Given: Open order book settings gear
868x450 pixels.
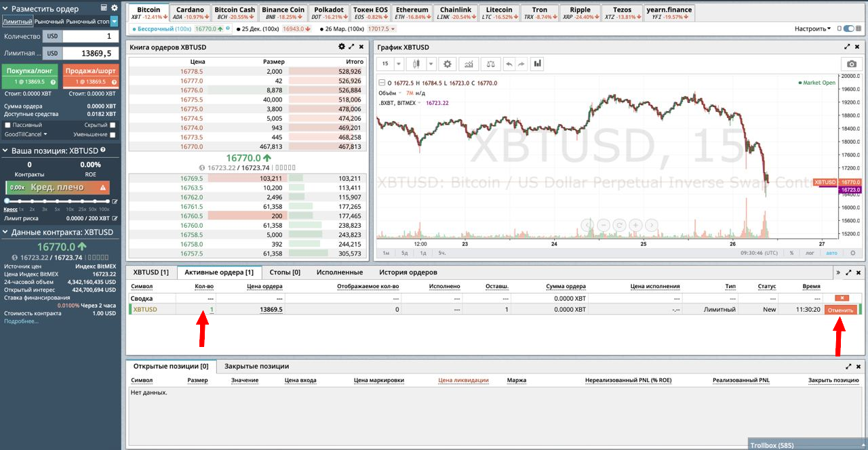Looking at the screenshot, I should [342, 47].
